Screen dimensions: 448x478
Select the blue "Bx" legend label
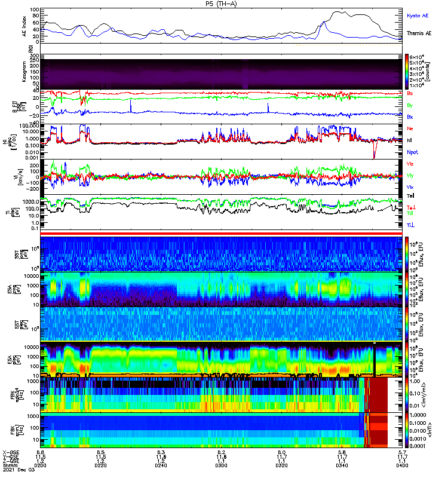point(410,117)
